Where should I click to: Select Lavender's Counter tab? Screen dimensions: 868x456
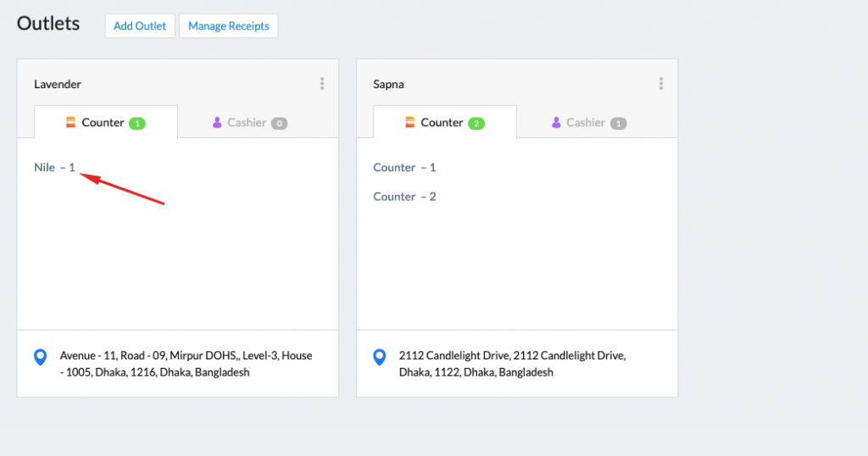[x=106, y=122]
